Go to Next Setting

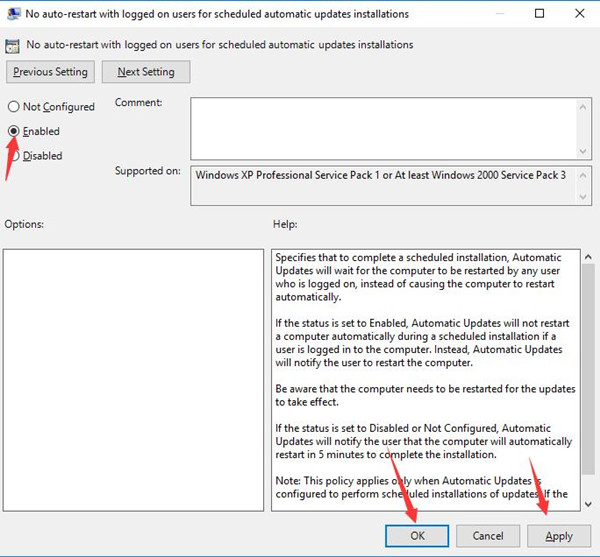146,72
